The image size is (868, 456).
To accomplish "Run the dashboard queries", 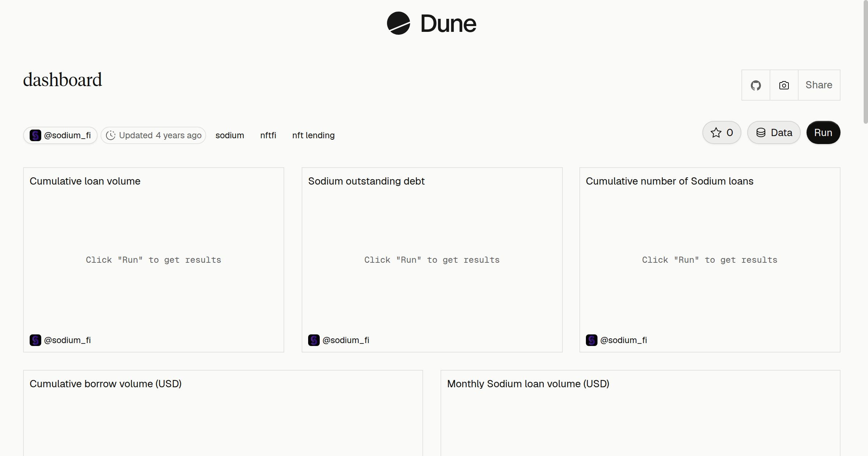I will click(x=823, y=132).
